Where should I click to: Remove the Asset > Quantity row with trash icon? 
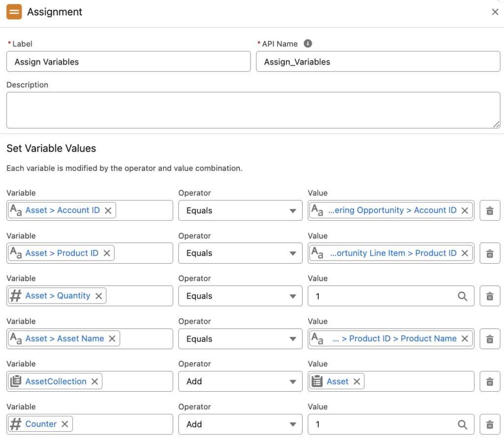click(x=490, y=296)
